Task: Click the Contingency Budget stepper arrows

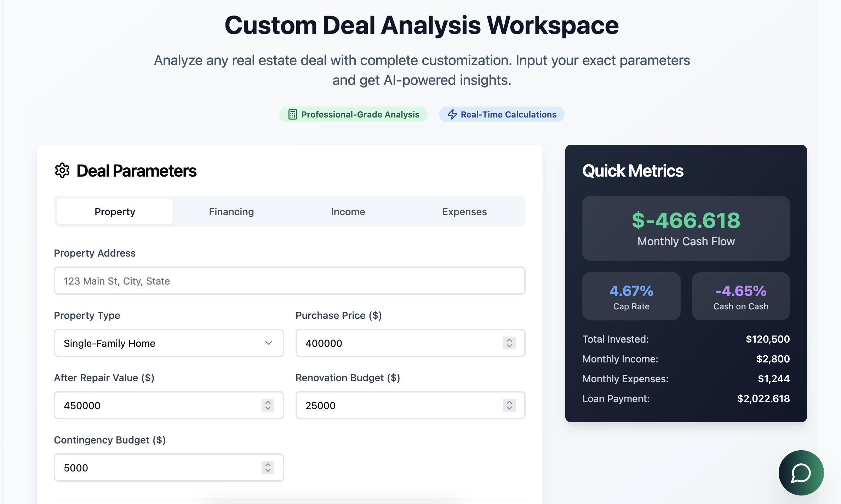Action: [x=268, y=468]
